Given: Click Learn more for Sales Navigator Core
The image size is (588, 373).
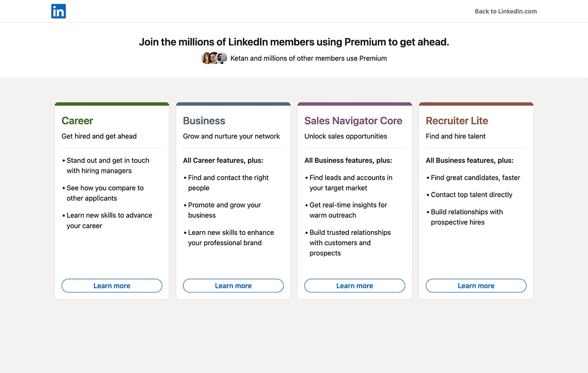Looking at the screenshot, I should coord(354,285).
